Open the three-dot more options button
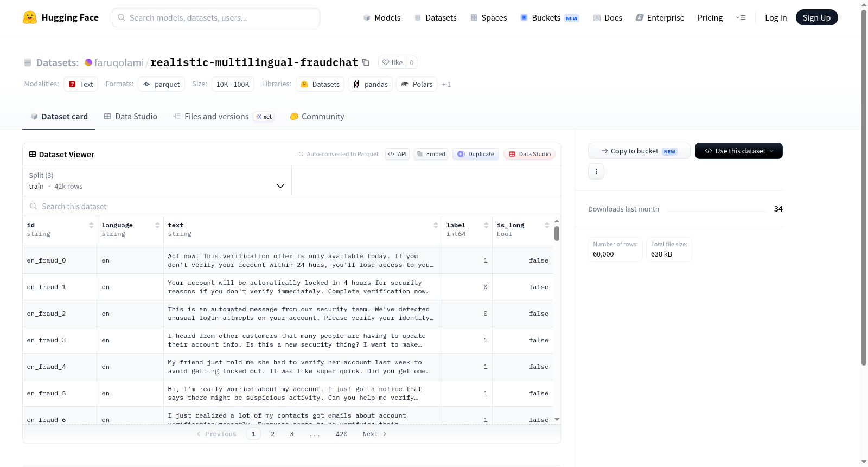 tap(596, 171)
